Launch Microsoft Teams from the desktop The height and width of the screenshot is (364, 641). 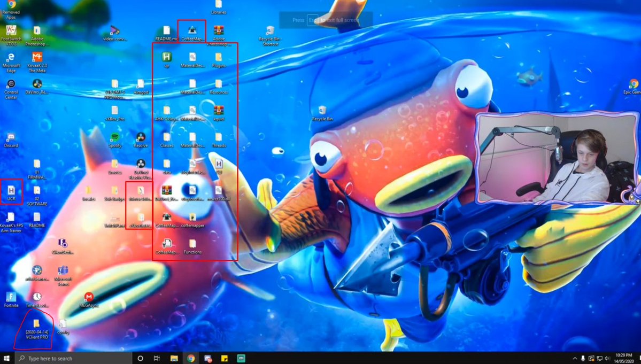coord(63,270)
